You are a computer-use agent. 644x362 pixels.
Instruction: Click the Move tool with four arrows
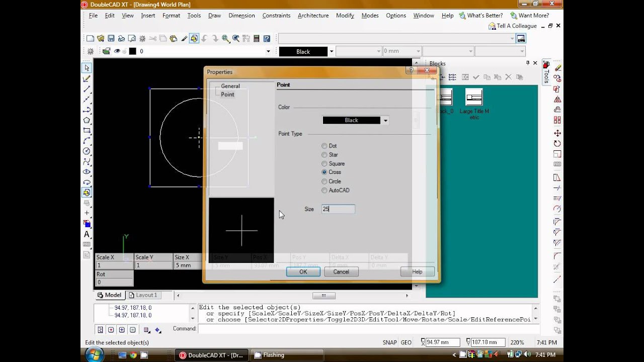coord(557,133)
